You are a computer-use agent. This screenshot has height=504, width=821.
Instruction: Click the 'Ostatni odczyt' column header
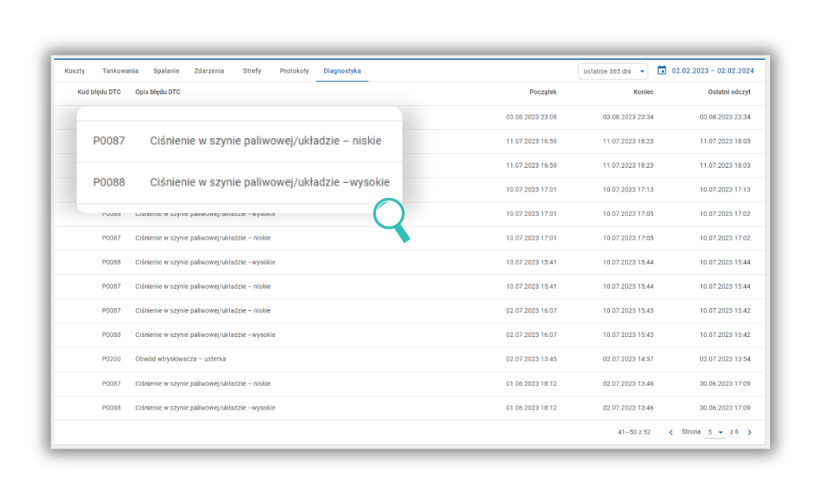pos(730,92)
